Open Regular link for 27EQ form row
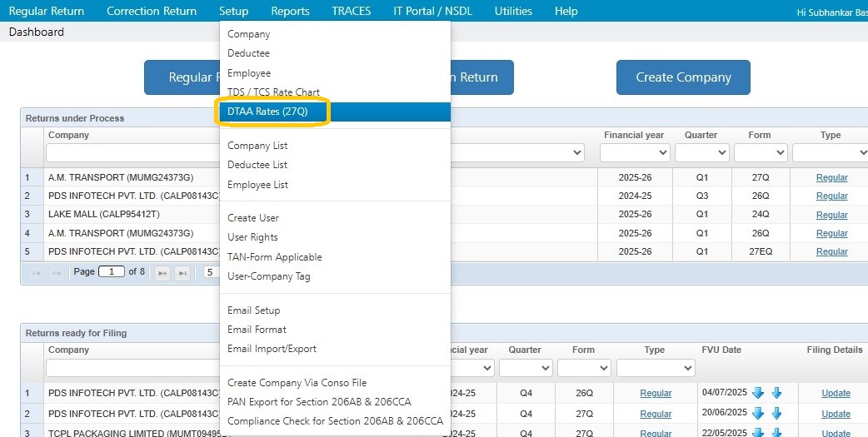The height and width of the screenshot is (437, 868). [831, 251]
